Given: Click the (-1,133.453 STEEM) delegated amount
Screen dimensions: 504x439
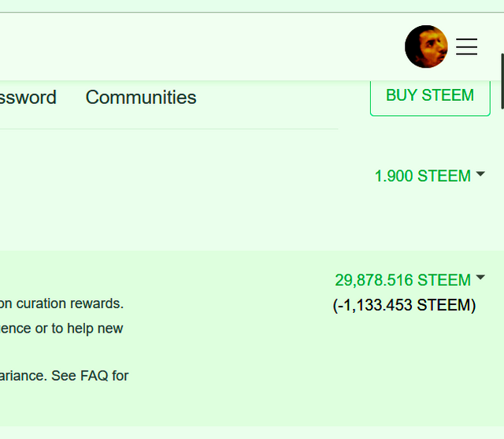Looking at the screenshot, I should (405, 305).
